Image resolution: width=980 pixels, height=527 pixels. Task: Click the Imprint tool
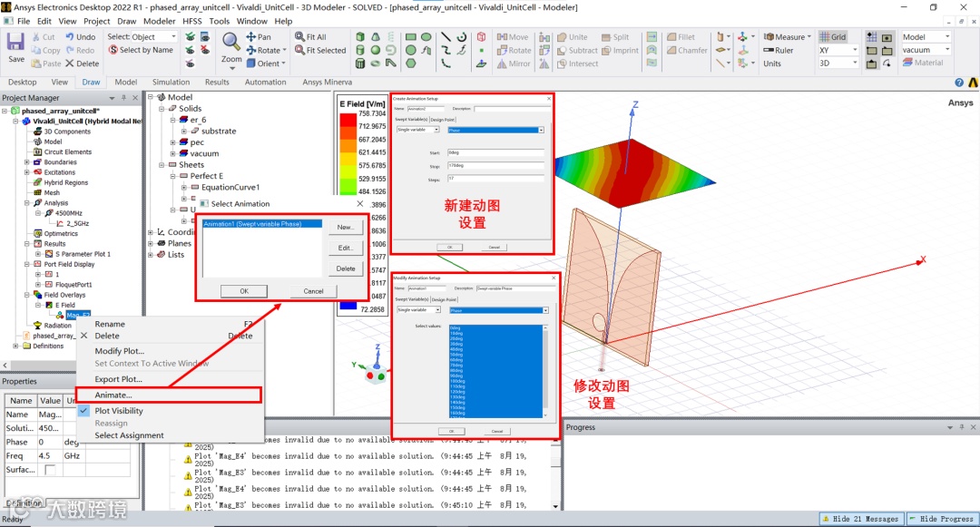coord(620,50)
